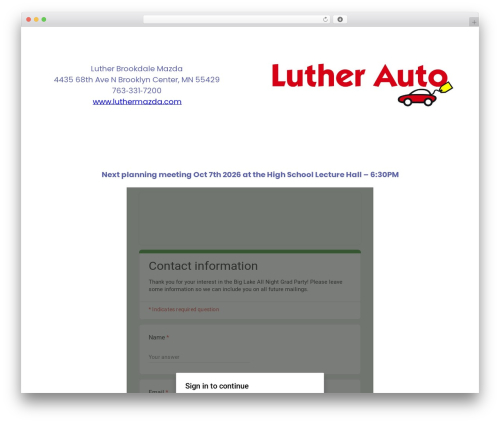Screen dimensions: 500x423
Task: Click the Luther Auto logo image
Action: pos(362,85)
